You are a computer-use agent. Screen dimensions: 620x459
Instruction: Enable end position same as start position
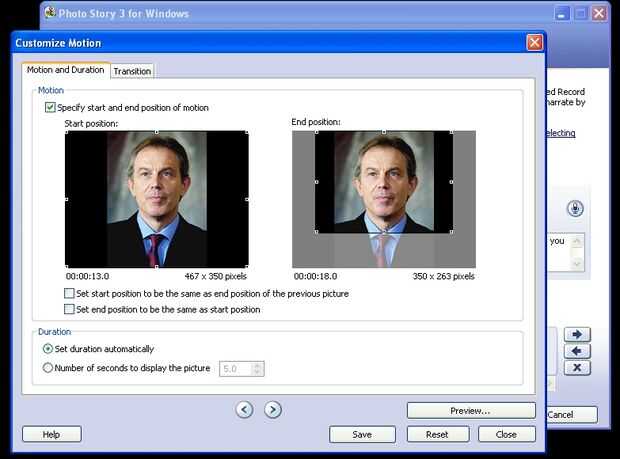[x=69, y=309]
